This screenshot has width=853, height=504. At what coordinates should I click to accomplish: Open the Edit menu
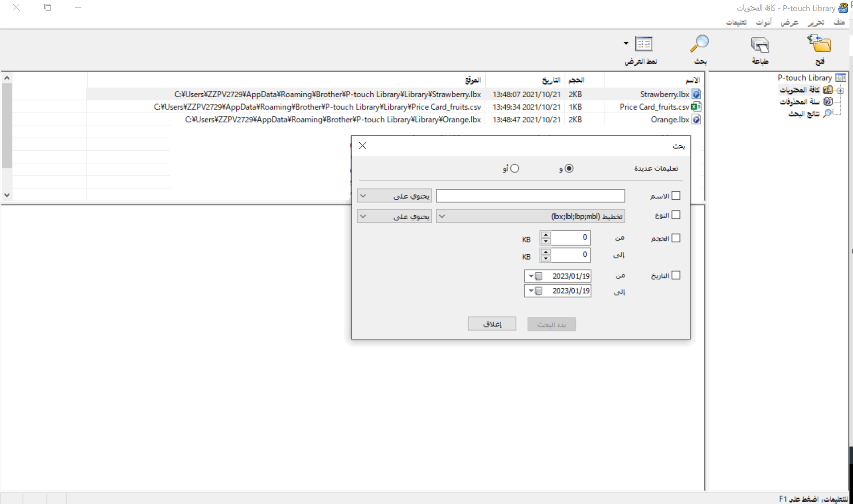(816, 22)
